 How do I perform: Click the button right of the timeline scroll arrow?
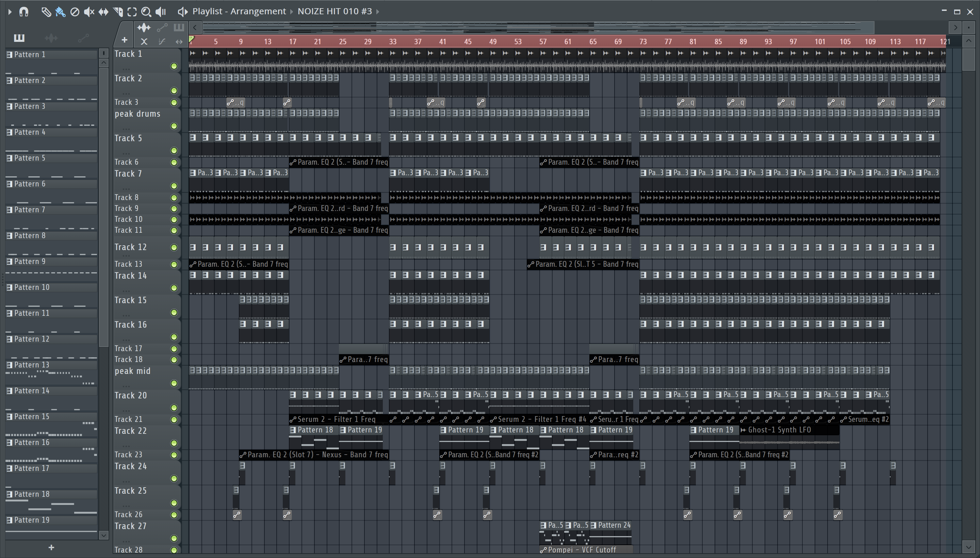pyautogui.click(x=968, y=27)
